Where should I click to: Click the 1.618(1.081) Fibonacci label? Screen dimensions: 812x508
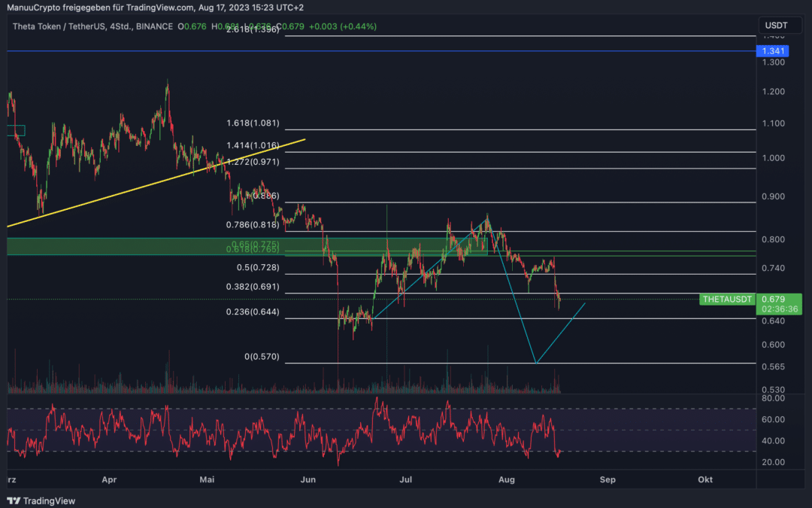pyautogui.click(x=253, y=123)
